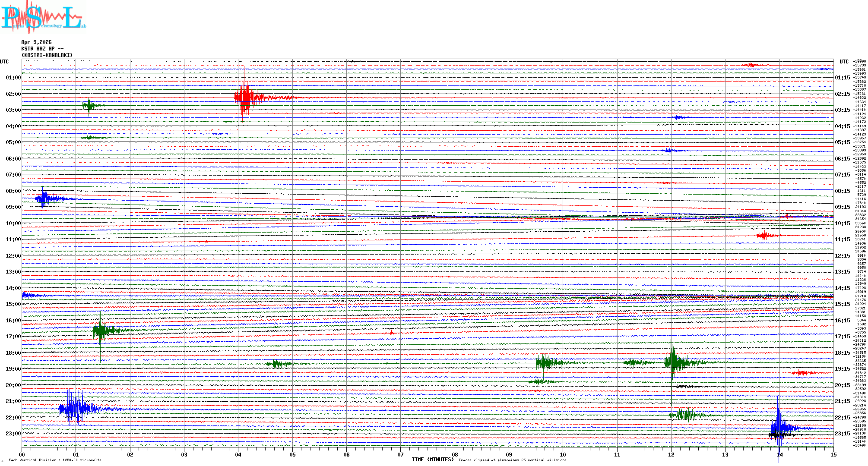Click minute marker 04 on bottom axis
868x466 pixels.
[238, 454]
